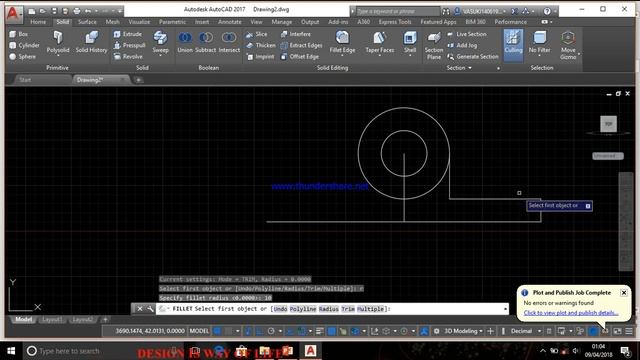Activate the Shell tool
The height and width of the screenshot is (360, 640).
tap(410, 42)
